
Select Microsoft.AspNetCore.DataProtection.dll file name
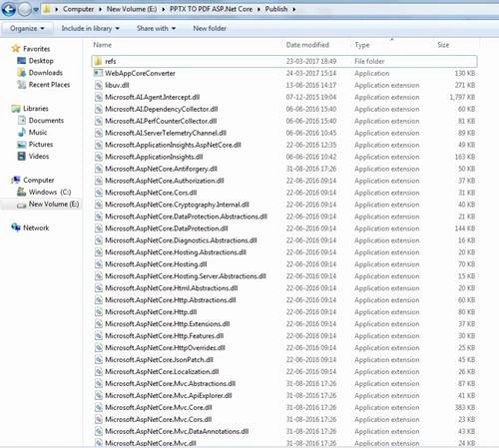point(167,228)
